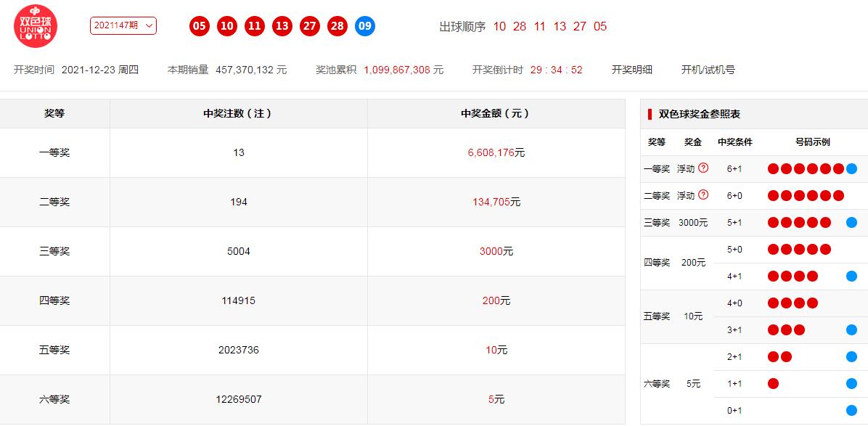Screen dimensions: 868x426
Task: Click the blue ball in the 5+1 example
Action: click(851, 222)
